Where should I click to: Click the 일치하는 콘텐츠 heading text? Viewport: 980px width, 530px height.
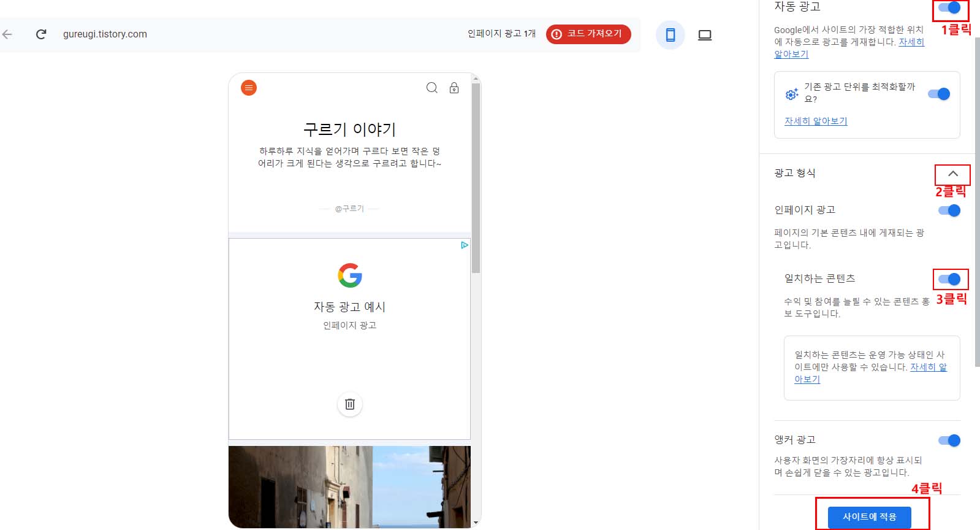point(820,278)
